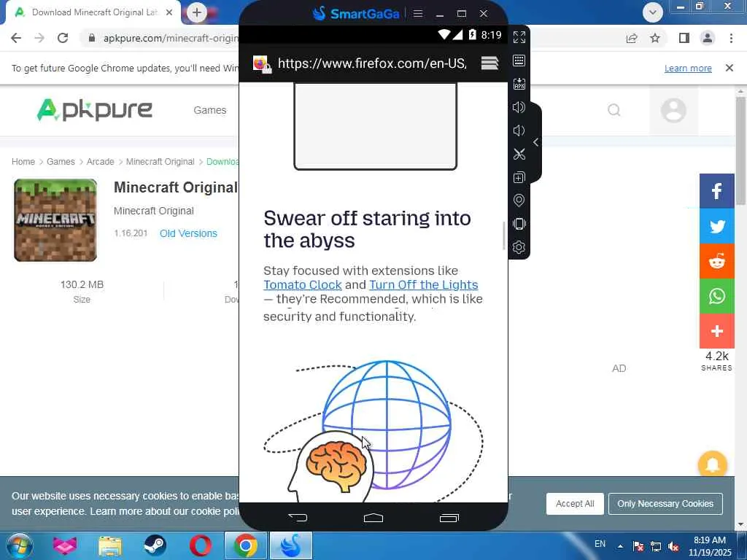Click the Minecraft app icon thumbnail
Viewport: 747px width, 560px height.
point(55,220)
